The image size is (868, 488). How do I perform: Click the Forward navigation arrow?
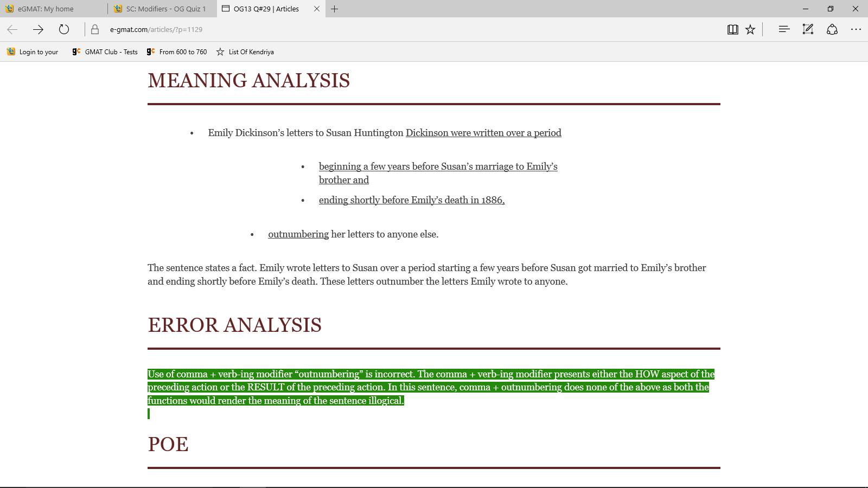[x=38, y=29]
